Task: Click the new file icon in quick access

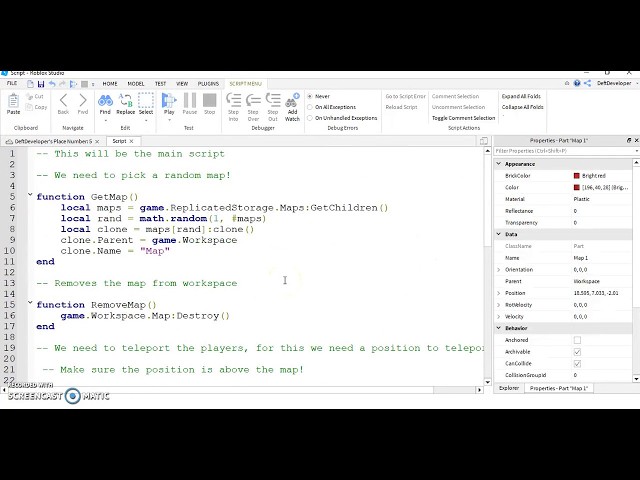Action: (x=30, y=84)
